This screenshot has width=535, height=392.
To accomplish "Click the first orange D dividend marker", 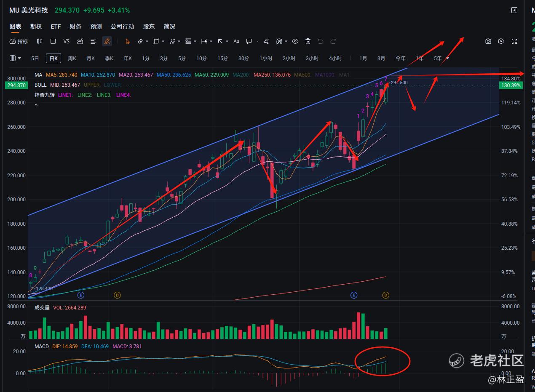I will [117, 295].
